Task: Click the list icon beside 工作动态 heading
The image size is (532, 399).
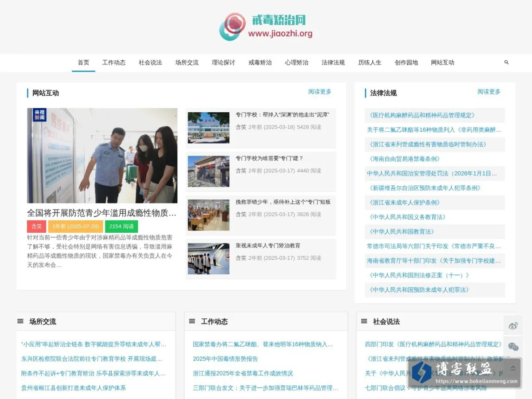Action: pyautogui.click(x=192, y=321)
